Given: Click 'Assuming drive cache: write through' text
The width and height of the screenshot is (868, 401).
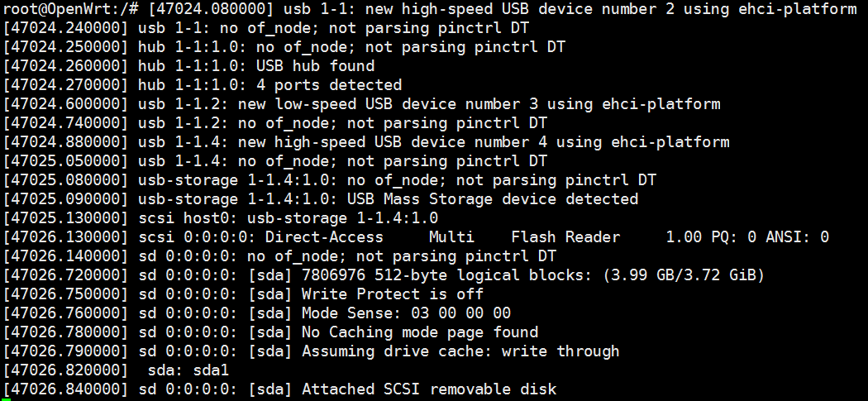Looking at the screenshot, I should [460, 351].
